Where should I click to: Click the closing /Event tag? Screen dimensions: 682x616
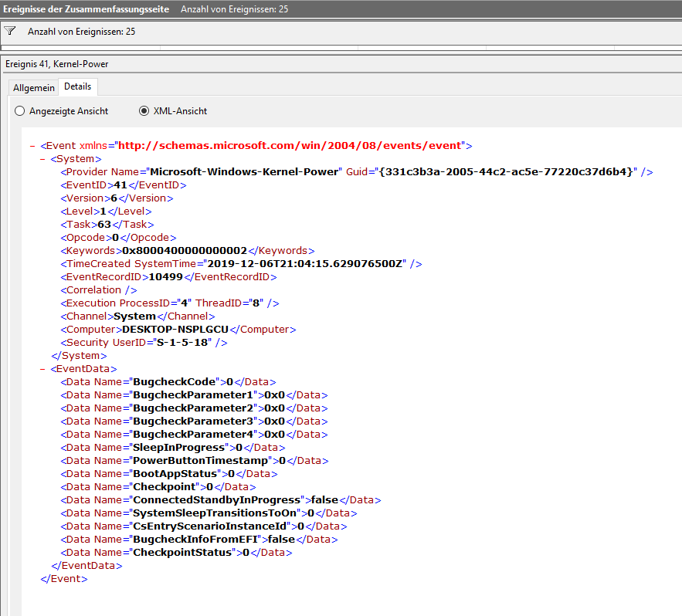click(x=64, y=579)
